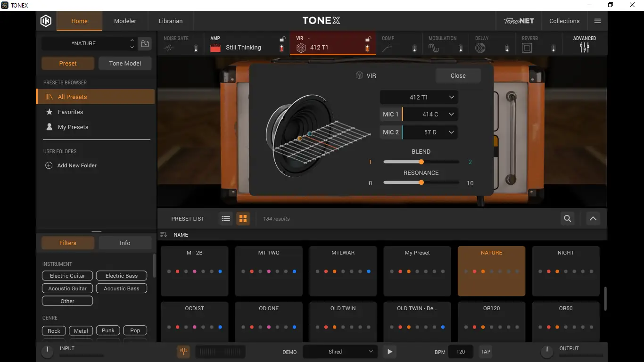The image size is (644, 362).
Task: Toggle the Delay power switch
Action: pos(507,48)
